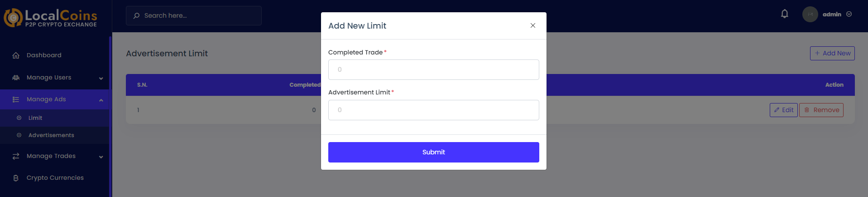Expand the Manage Trades submenu chevron
This screenshot has width=868, height=197.
[x=101, y=157]
